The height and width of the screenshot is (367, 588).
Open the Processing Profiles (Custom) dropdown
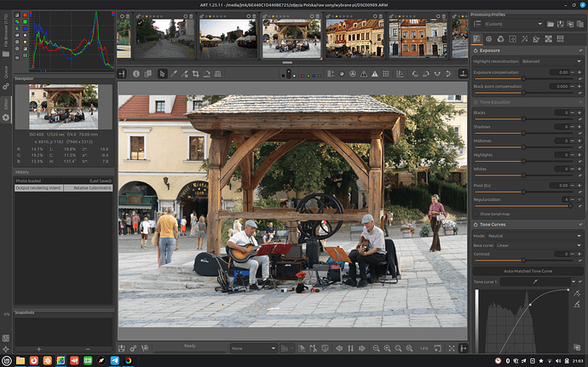(515, 23)
